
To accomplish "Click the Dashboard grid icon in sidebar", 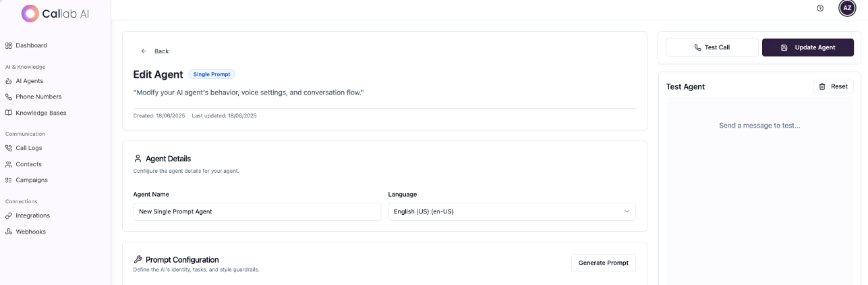I will pos(9,45).
